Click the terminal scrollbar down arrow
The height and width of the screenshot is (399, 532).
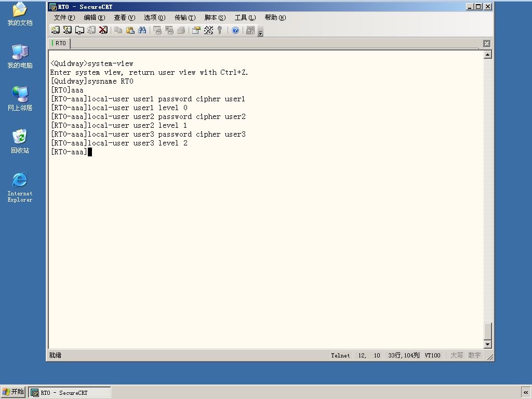[487, 344]
